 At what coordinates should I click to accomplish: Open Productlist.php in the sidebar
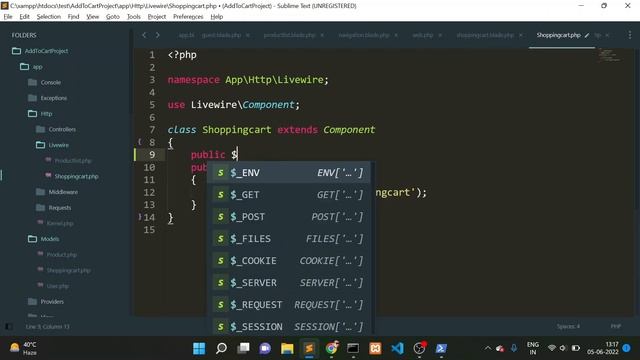[x=73, y=161]
